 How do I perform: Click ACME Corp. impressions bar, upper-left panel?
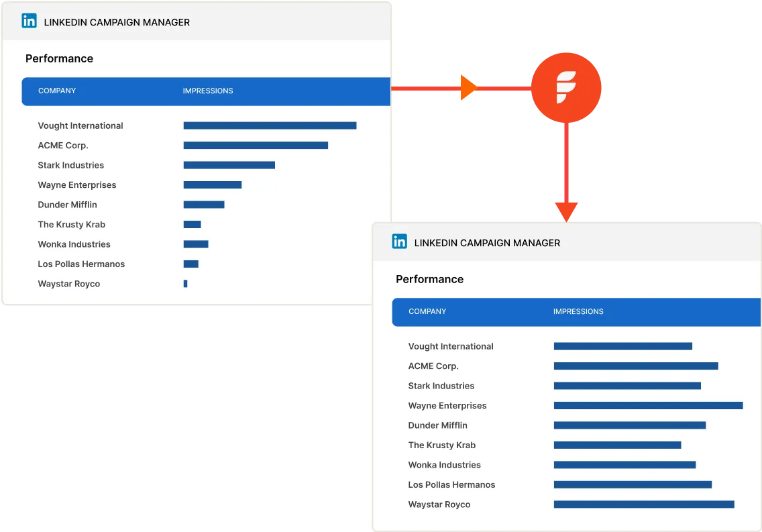point(256,146)
